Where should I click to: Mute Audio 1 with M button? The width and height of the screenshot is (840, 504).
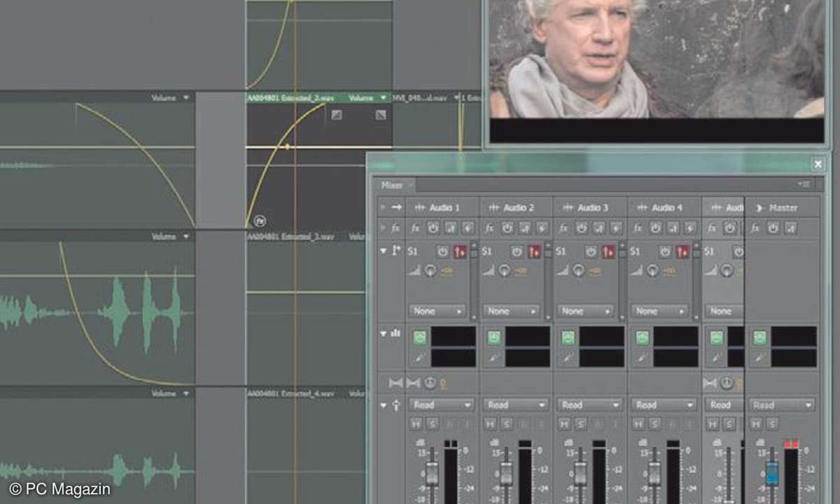416,424
